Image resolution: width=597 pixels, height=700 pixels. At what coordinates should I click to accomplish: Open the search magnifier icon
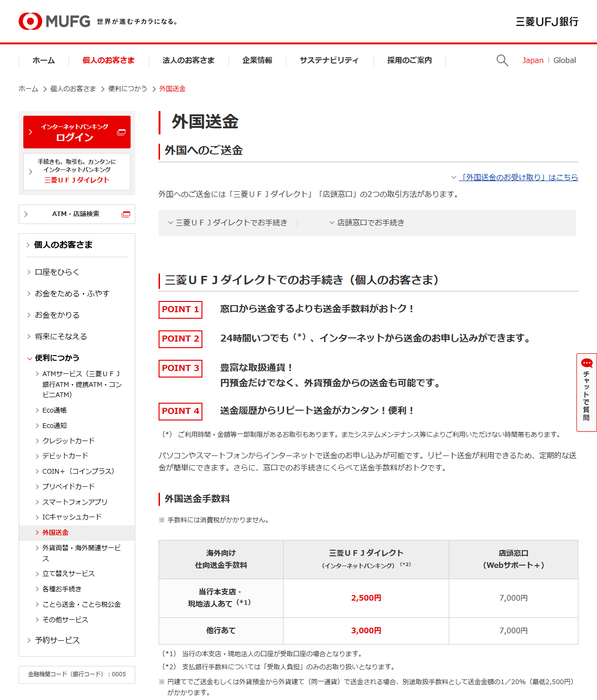502,60
